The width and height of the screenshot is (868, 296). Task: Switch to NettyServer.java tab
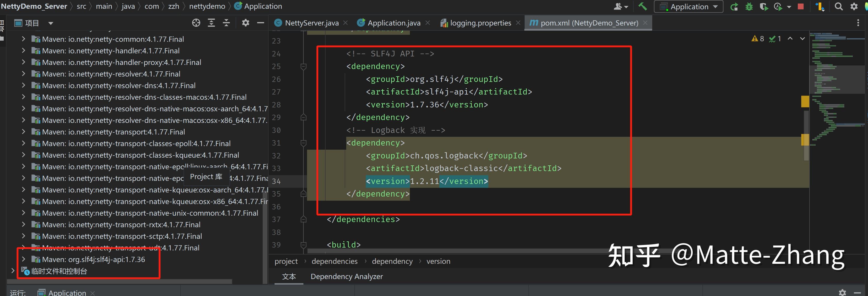click(x=311, y=23)
